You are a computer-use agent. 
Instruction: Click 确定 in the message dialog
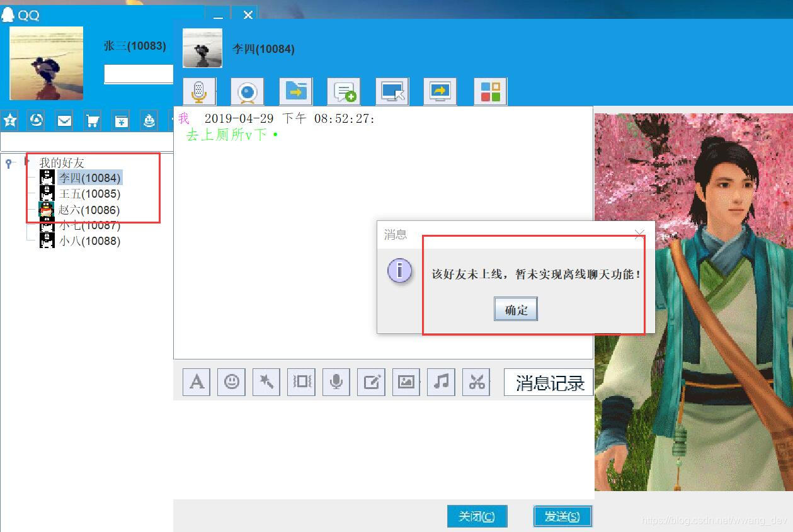click(x=516, y=310)
